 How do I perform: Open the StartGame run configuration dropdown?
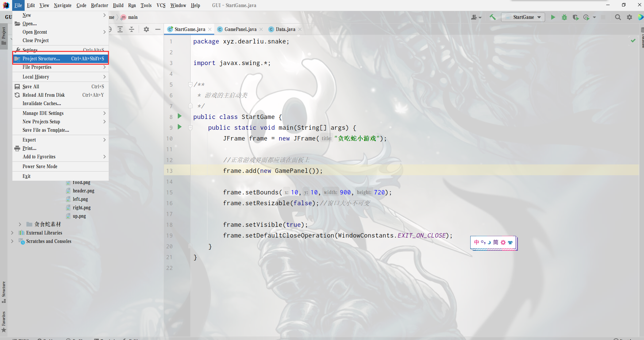tap(523, 17)
